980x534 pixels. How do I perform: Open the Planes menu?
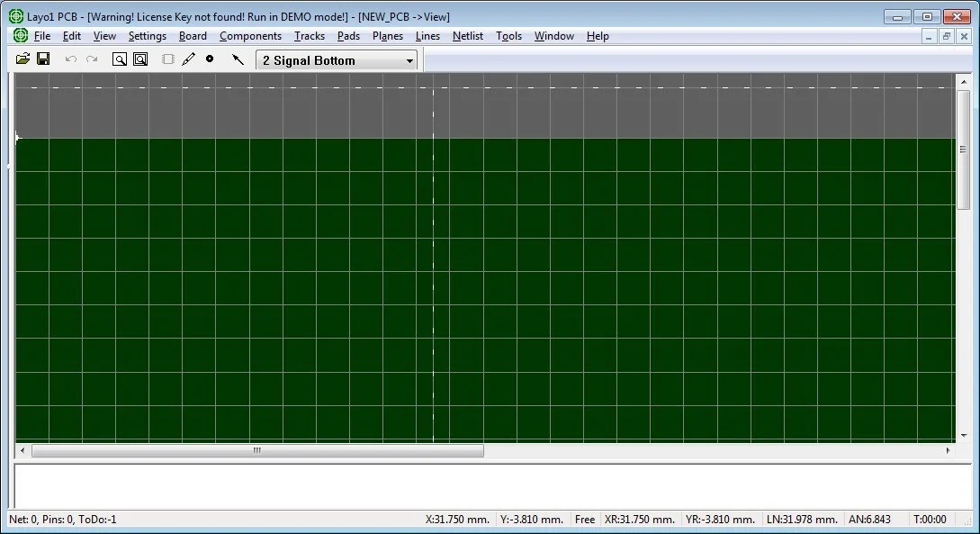pos(387,36)
